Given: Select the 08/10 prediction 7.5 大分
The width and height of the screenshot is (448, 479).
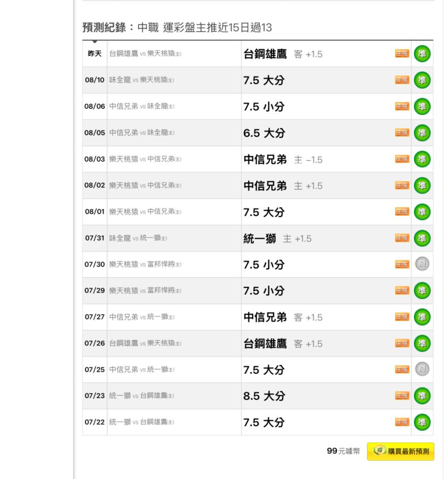Looking at the screenshot, I should point(264,80).
